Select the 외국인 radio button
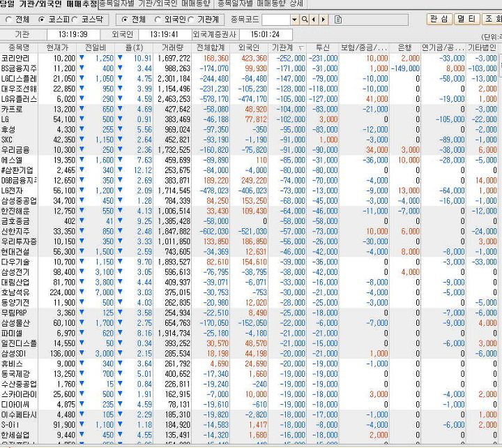Viewport: 502px width, 448px height. click(158, 20)
